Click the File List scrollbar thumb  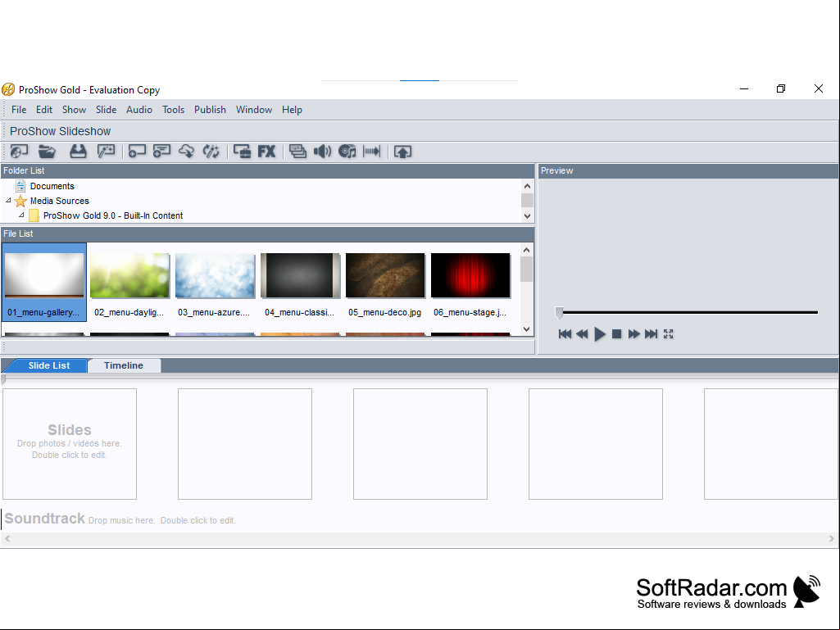[527, 270]
